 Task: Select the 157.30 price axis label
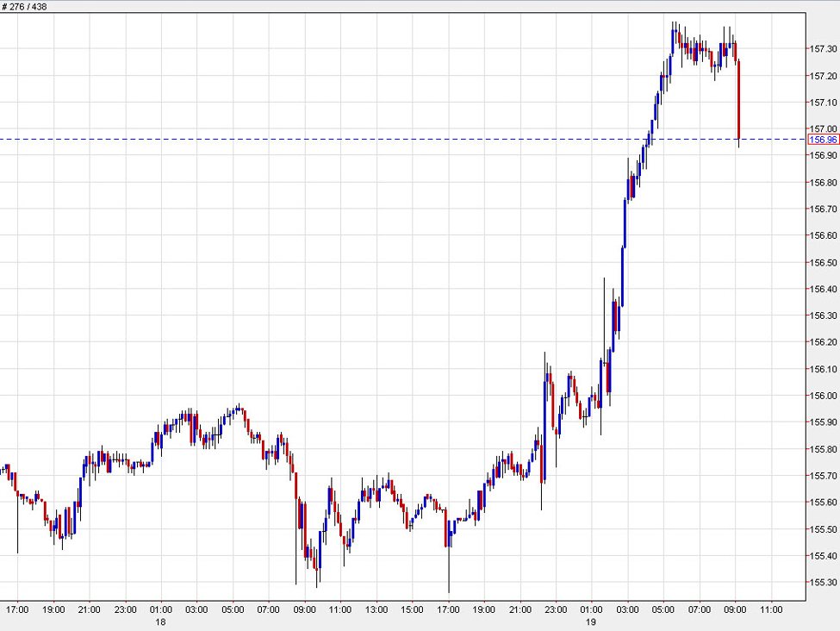click(823, 49)
